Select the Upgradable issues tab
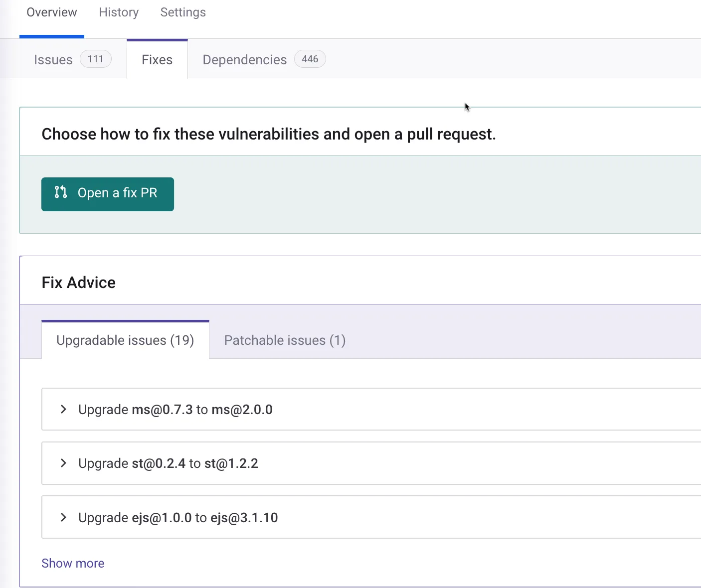This screenshot has height=588, width=701. 125,340
